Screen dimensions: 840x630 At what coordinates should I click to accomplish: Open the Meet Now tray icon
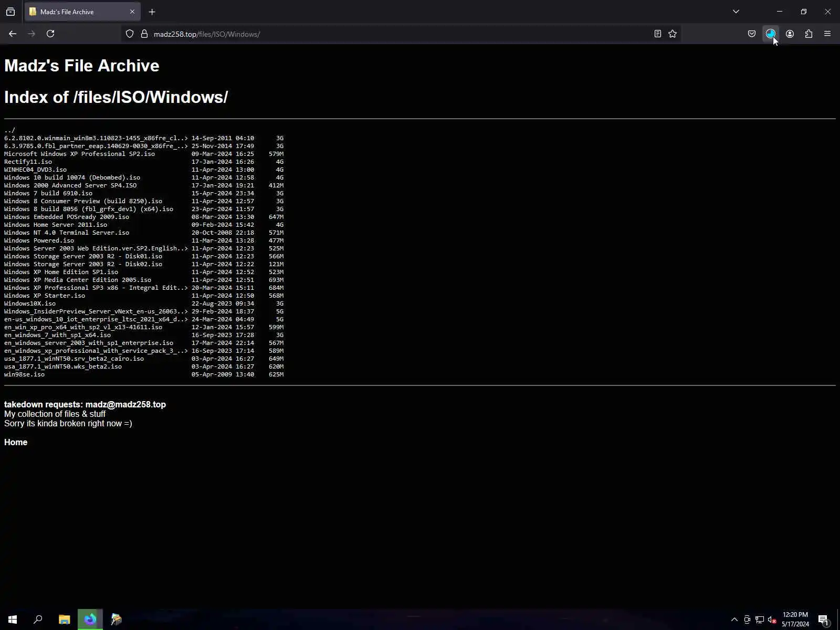(x=747, y=620)
